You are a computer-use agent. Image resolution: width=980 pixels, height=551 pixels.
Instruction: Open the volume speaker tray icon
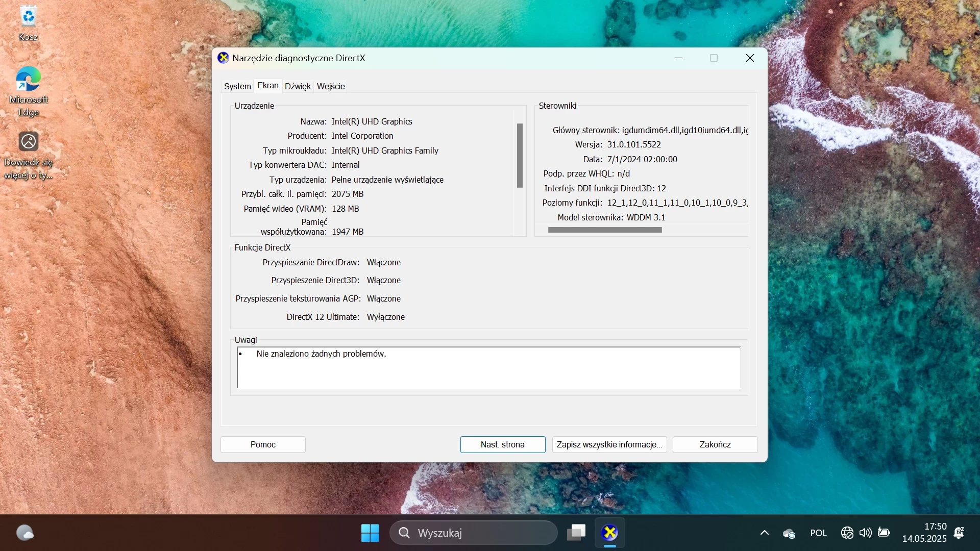coord(865,533)
